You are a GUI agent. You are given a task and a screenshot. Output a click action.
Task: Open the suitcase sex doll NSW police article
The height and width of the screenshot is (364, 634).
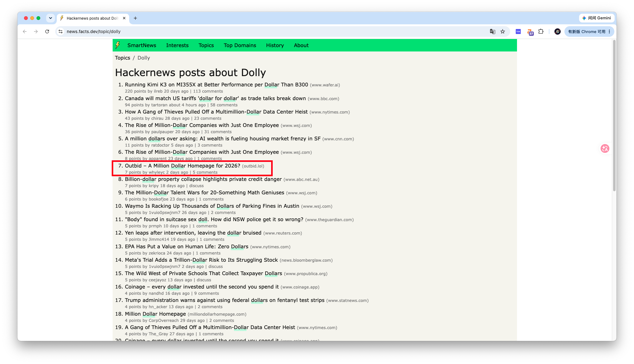(214, 219)
